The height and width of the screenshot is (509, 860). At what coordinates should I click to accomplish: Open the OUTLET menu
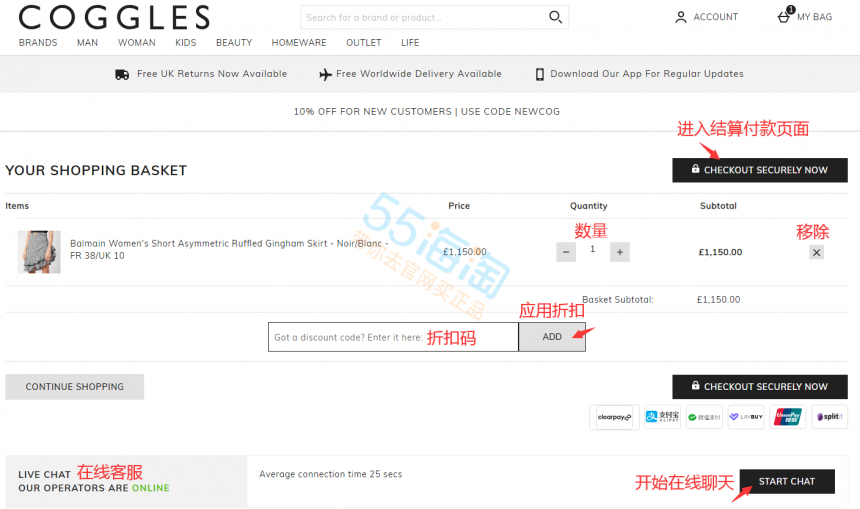pos(364,43)
